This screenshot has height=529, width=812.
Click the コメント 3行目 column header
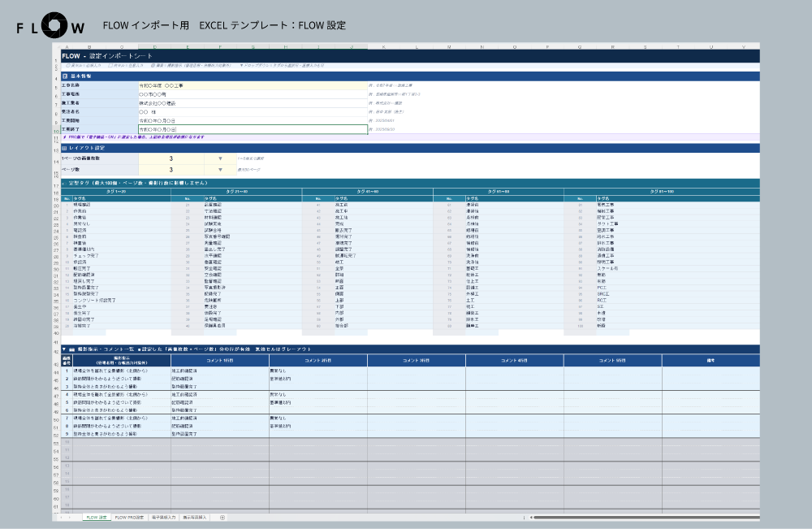point(417,361)
